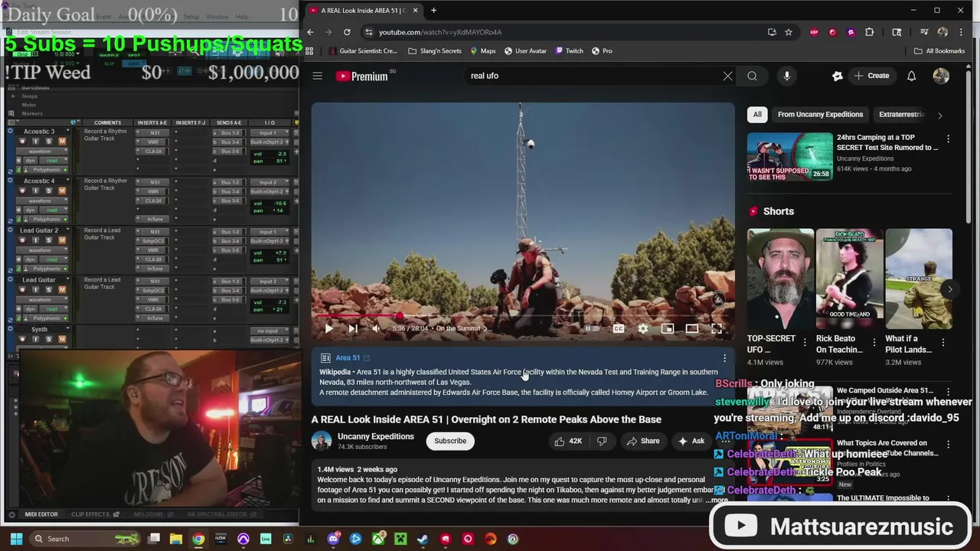The image size is (980, 551).
Task: Open the Setup menu in Pro Tools
Action: point(191,16)
